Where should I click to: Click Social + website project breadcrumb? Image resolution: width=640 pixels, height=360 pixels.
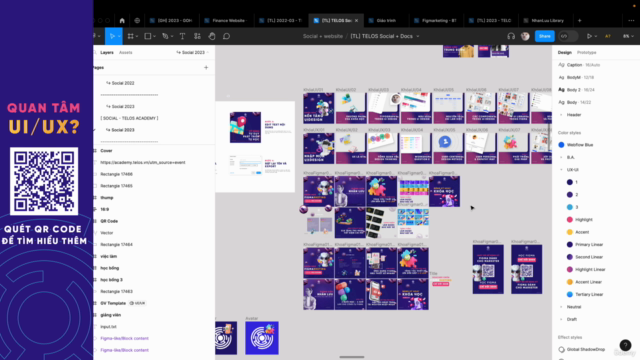pyautogui.click(x=323, y=36)
